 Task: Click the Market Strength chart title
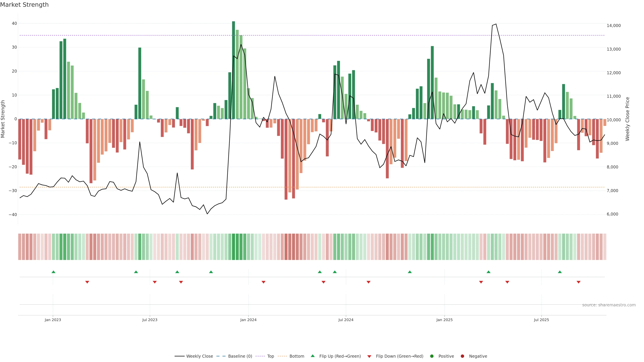[24, 5]
